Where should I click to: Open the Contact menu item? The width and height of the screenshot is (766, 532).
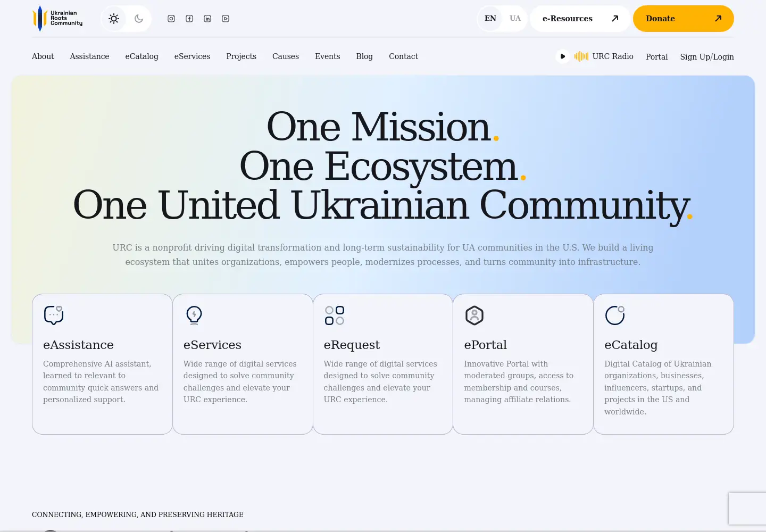point(403,56)
